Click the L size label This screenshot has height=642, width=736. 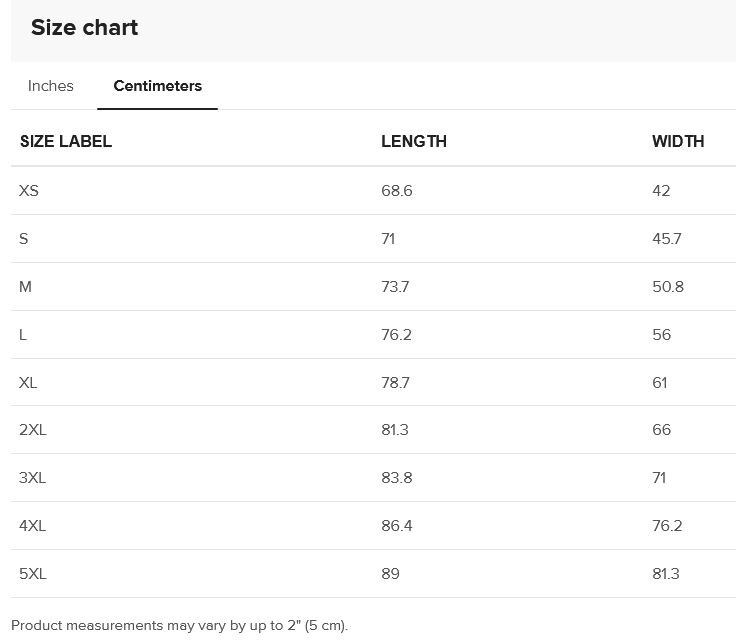click(23, 335)
